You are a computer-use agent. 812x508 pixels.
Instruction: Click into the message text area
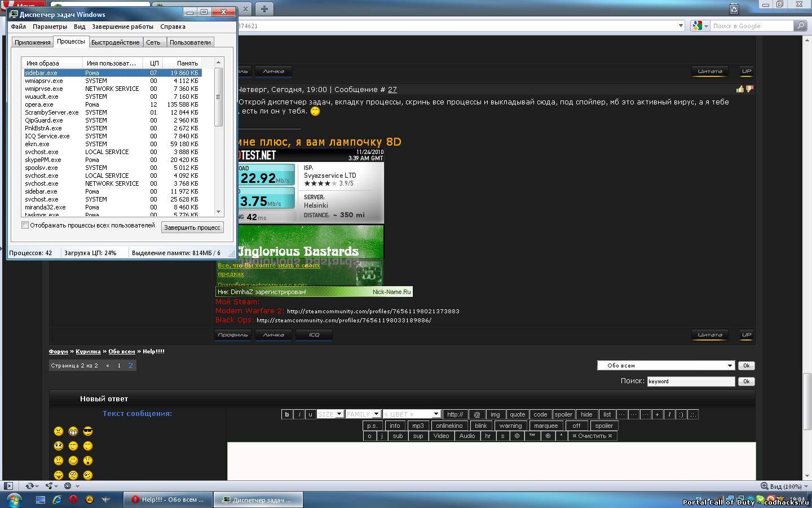click(491, 461)
